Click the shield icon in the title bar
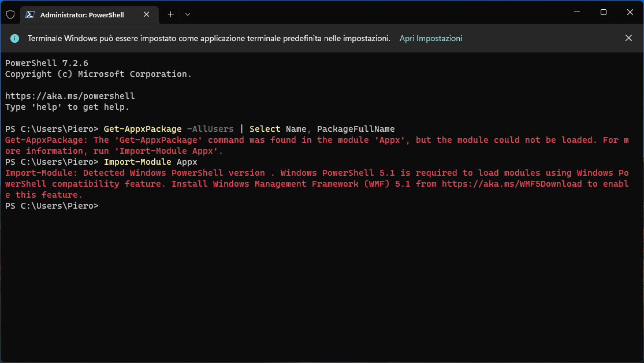Image resolution: width=644 pixels, height=363 pixels. pos(10,14)
